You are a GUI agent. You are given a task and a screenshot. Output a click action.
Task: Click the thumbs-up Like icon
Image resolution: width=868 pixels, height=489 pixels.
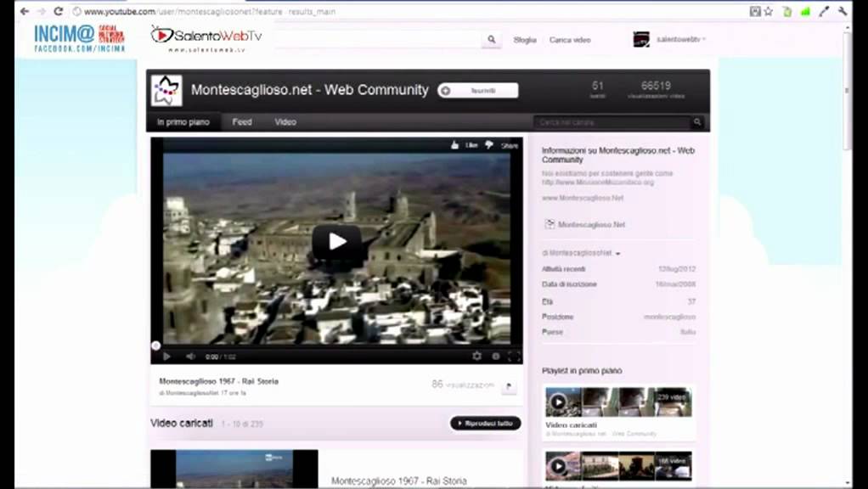(x=456, y=145)
